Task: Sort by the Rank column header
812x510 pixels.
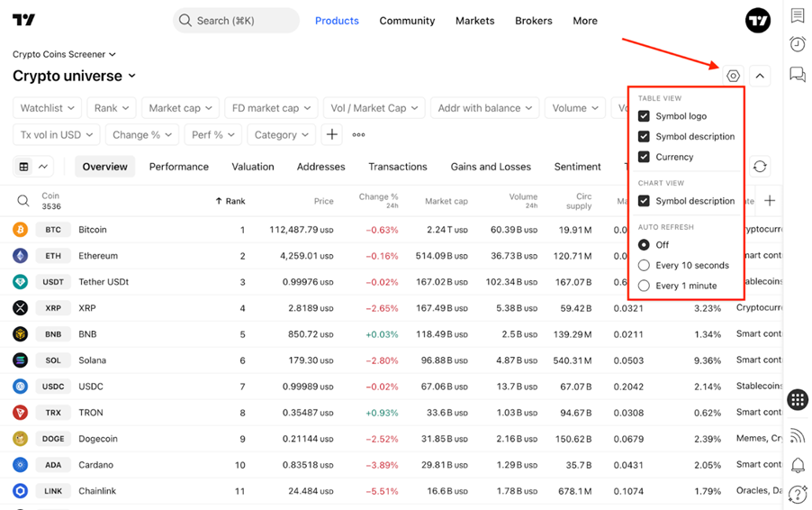Action: click(x=230, y=201)
